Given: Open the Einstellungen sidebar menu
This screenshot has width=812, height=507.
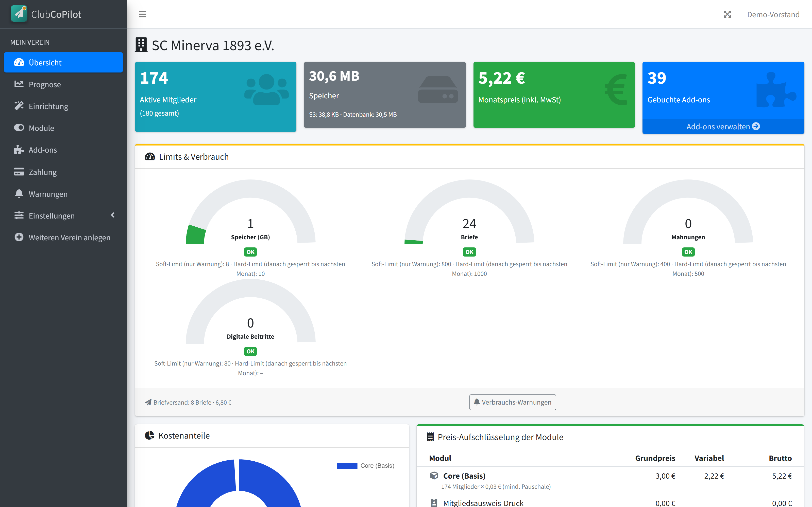Looking at the screenshot, I should [x=63, y=216].
